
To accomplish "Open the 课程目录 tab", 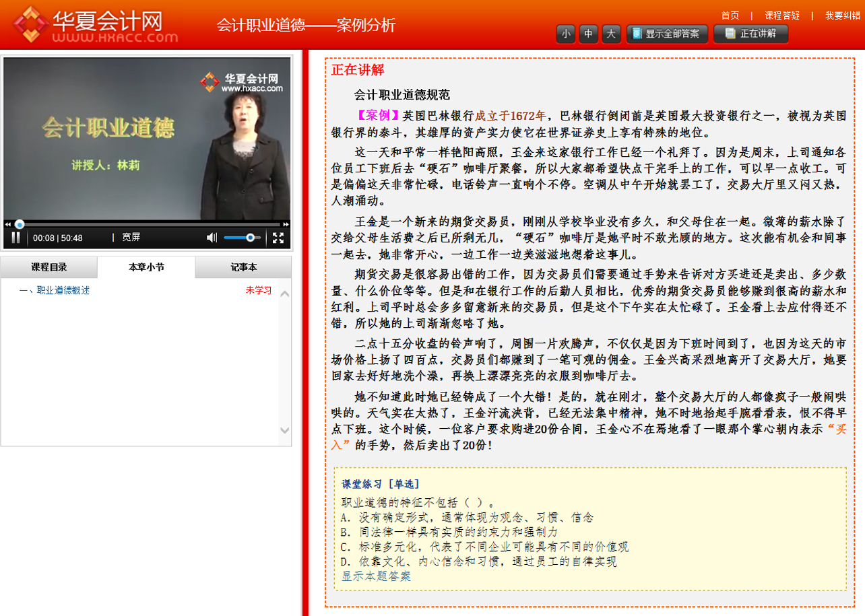I will [x=49, y=267].
